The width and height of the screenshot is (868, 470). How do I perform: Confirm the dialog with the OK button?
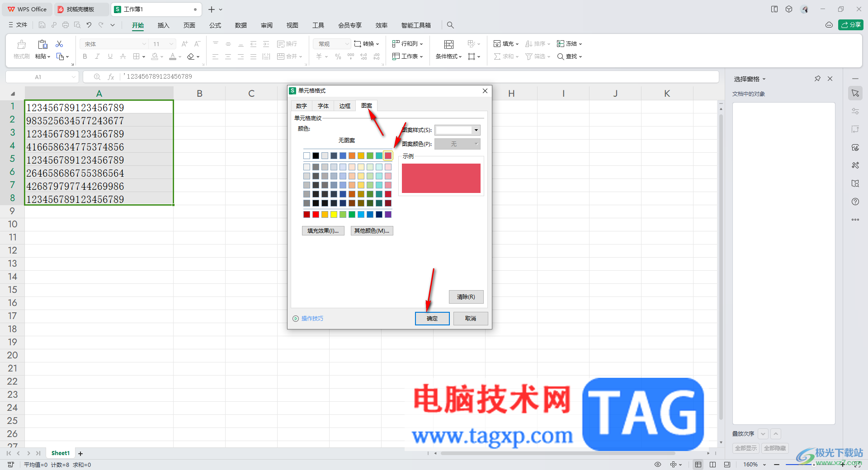pyautogui.click(x=432, y=319)
